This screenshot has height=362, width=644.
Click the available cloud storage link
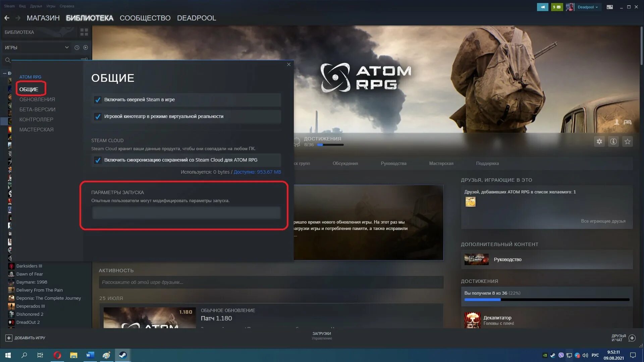[x=257, y=172]
